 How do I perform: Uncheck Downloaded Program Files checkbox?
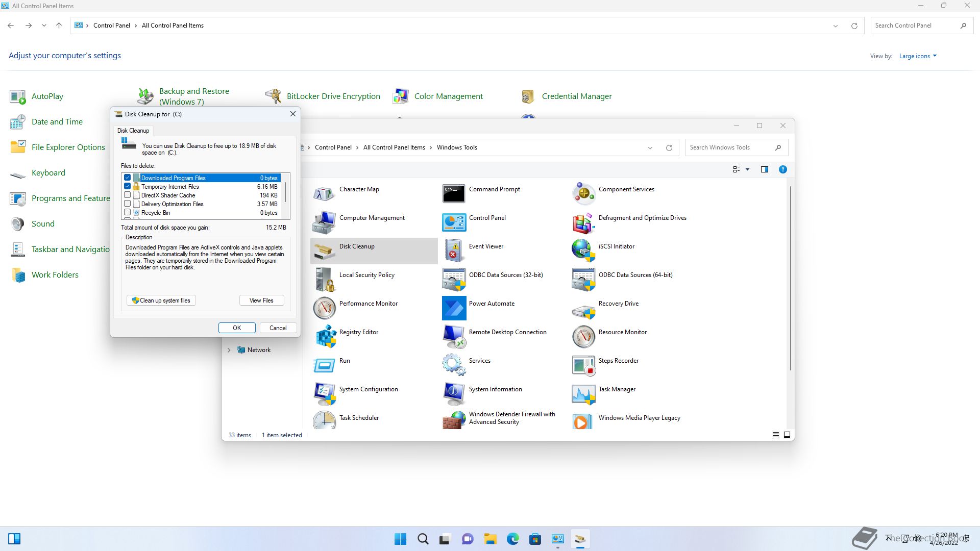pyautogui.click(x=128, y=178)
